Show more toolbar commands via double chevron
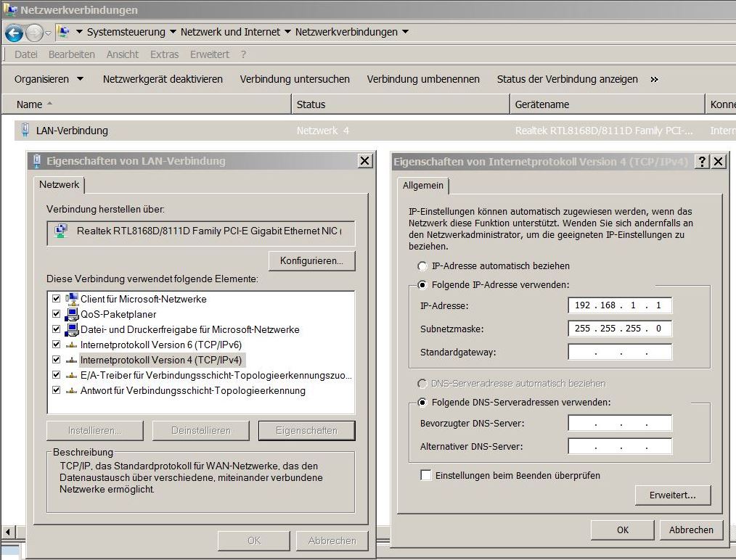The image size is (736, 560). (654, 79)
